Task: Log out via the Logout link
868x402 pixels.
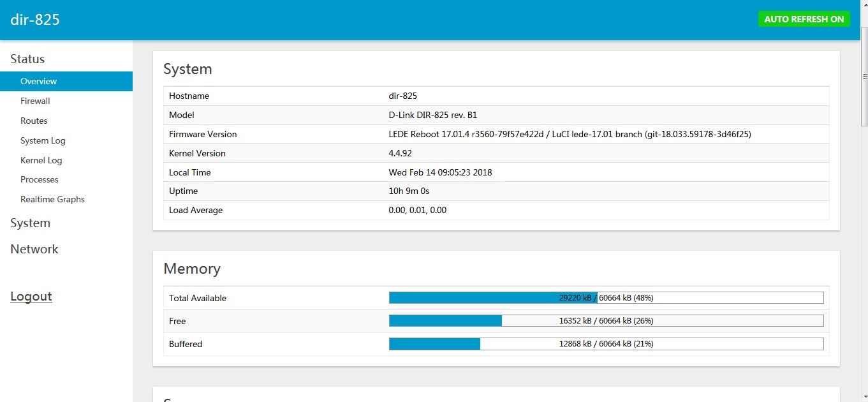Action: 31,296
